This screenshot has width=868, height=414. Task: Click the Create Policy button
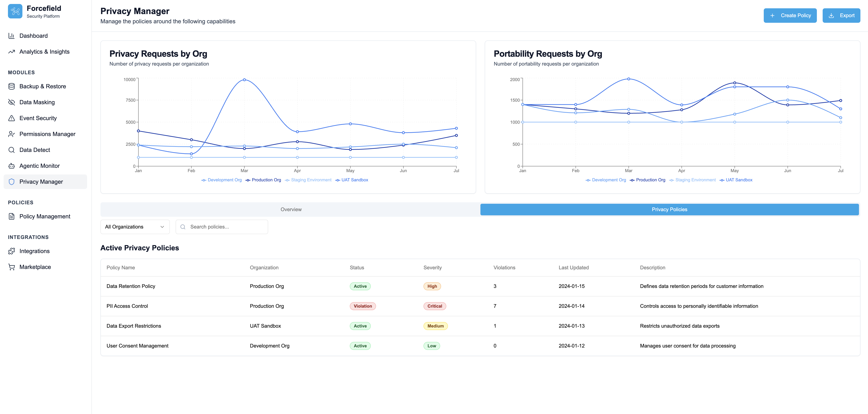pyautogui.click(x=790, y=16)
